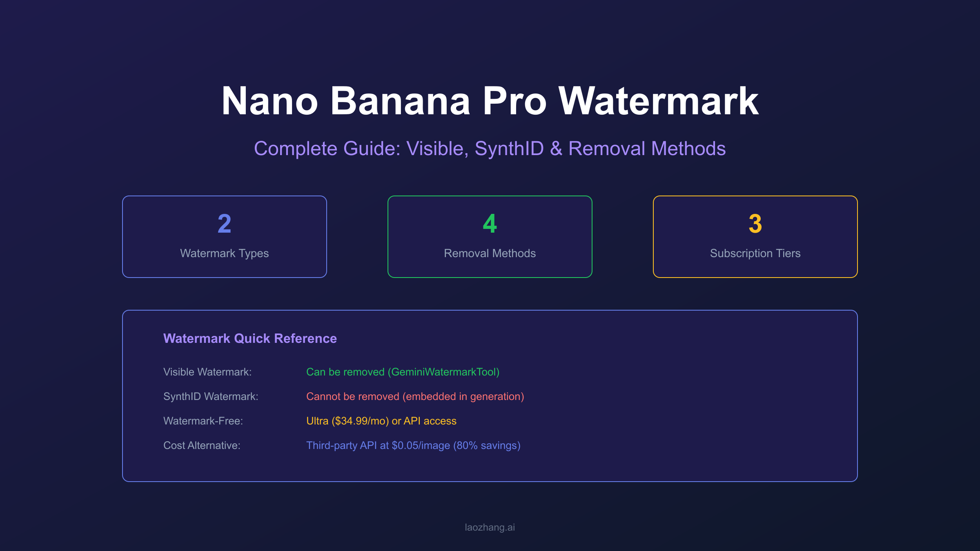Click the blue number 2
Image resolution: width=980 pixels, height=551 pixels.
pos(224,224)
